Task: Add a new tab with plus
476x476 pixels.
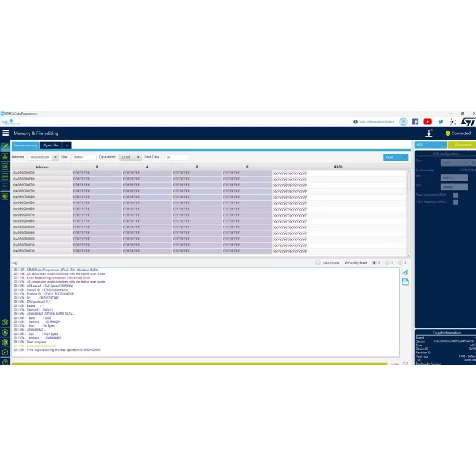Action: point(67,145)
